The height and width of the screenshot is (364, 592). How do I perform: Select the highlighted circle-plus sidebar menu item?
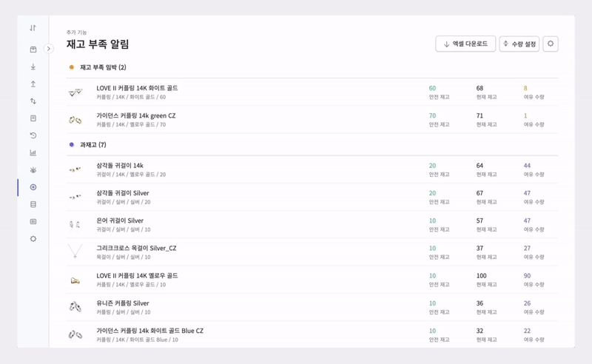click(33, 187)
